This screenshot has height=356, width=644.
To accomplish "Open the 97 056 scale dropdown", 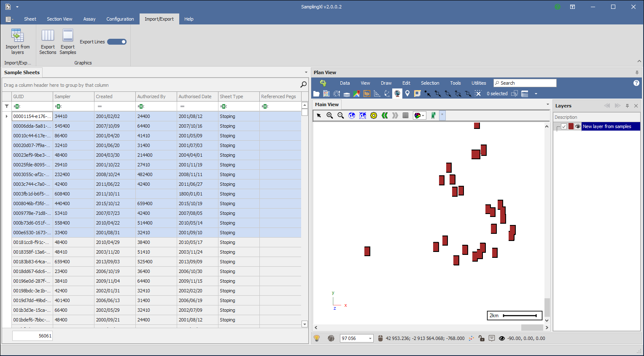I will coord(370,338).
